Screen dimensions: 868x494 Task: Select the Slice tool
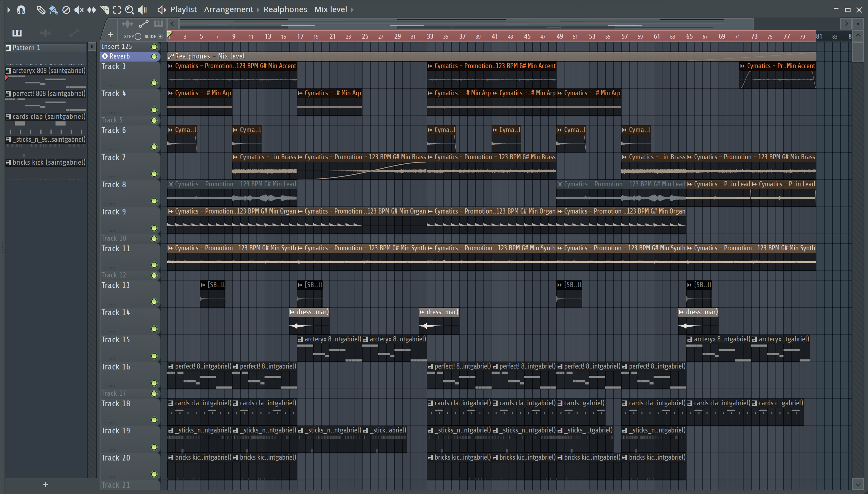coord(104,10)
